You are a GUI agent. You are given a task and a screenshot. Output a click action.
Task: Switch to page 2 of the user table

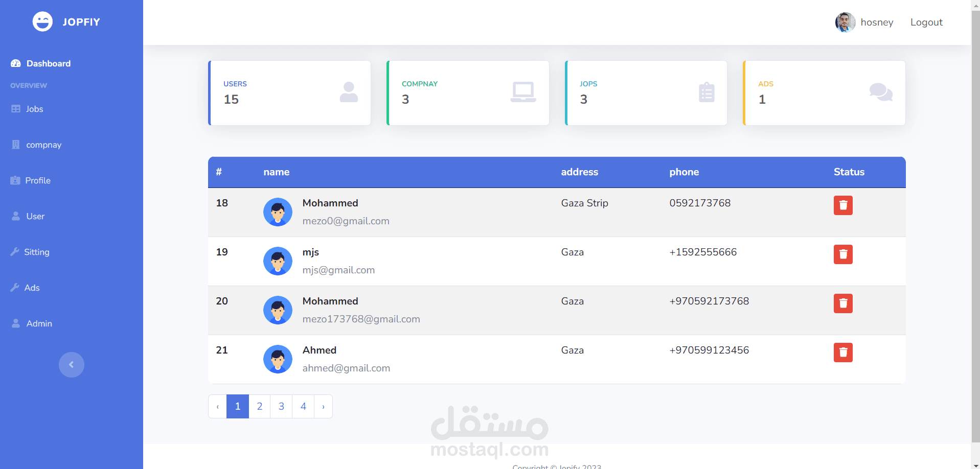pos(259,406)
